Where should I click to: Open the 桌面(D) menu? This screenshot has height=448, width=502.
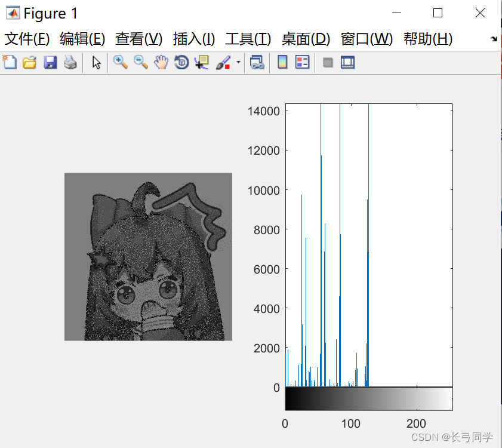[x=306, y=39]
